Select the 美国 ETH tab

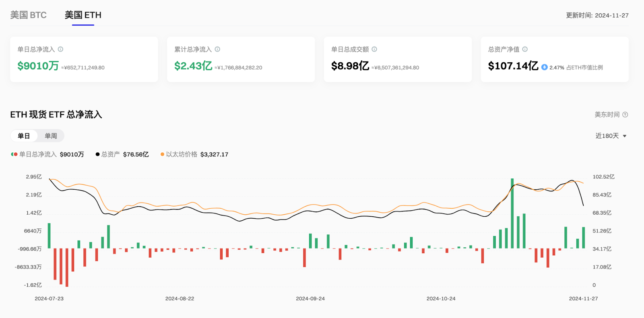[83, 15]
